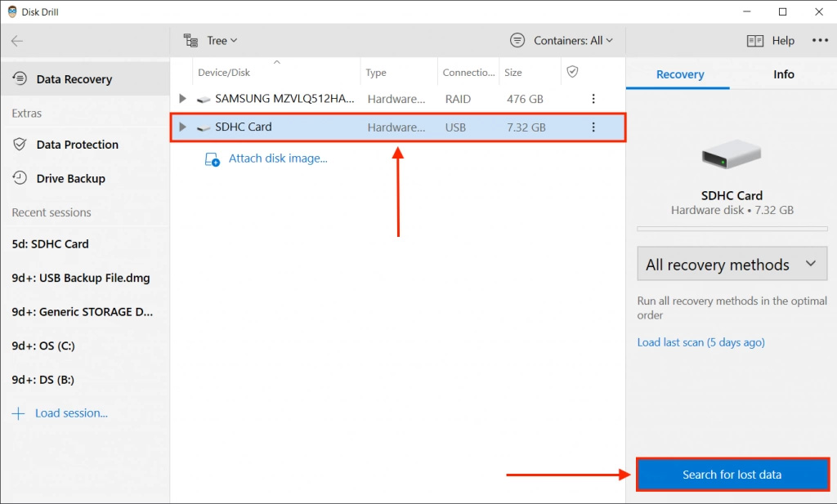Switch to the Info tab
This screenshot has height=504, width=837.
(x=784, y=74)
